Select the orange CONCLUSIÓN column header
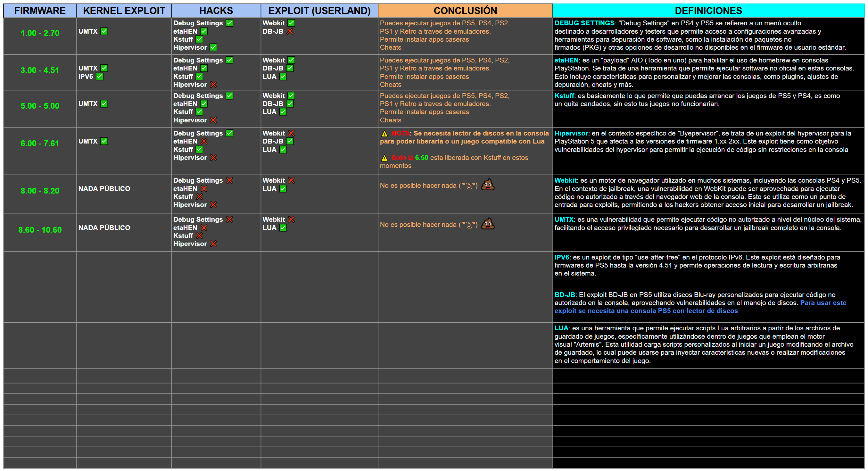The width and height of the screenshot is (868, 471). click(x=465, y=11)
